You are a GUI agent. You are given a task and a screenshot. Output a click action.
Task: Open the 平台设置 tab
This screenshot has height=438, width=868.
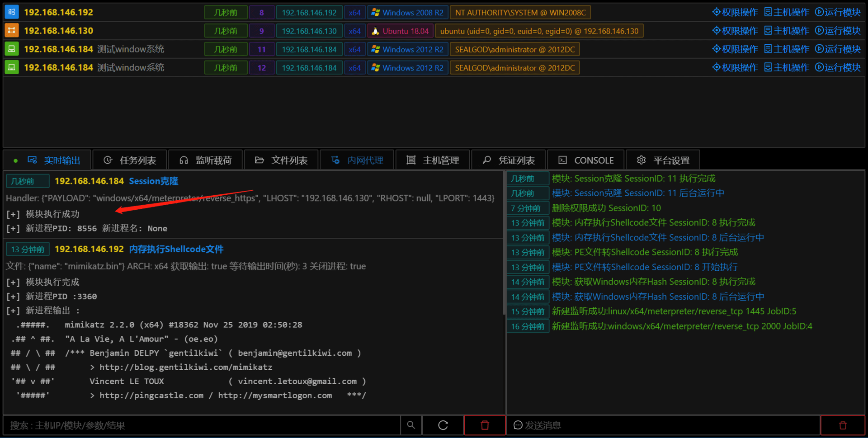(663, 160)
